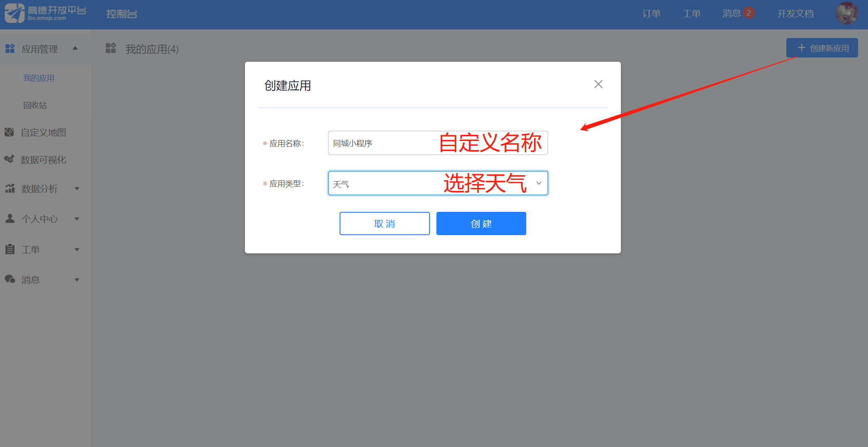This screenshot has width=868, height=447.
Task: Click the 数据分析 chart icon
Action: click(10, 188)
